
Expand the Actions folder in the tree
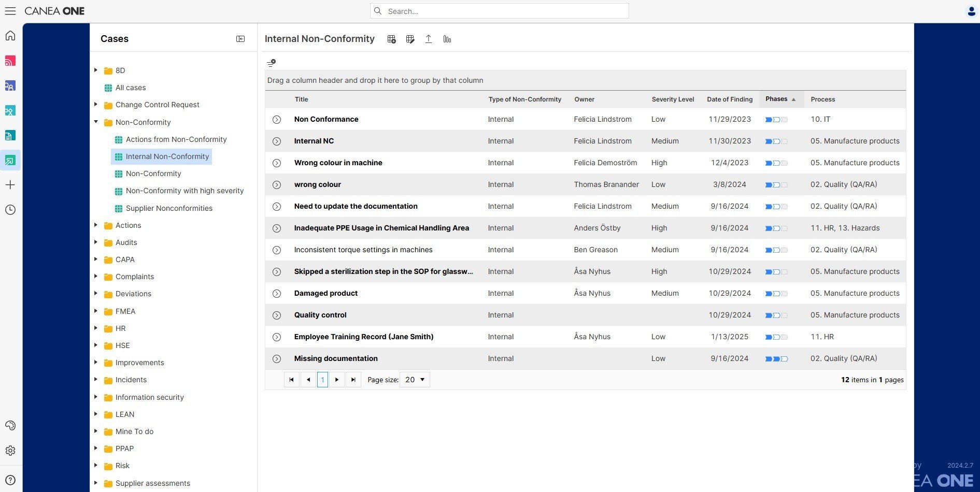coord(96,225)
